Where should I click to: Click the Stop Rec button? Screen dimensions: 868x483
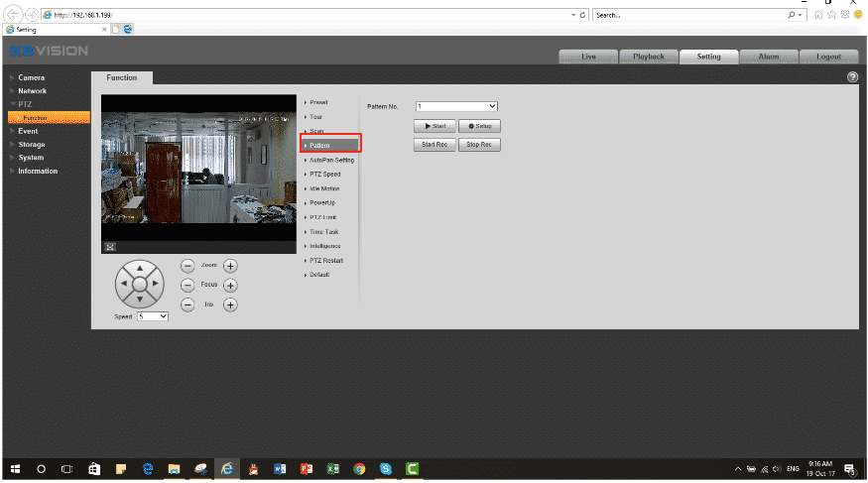coord(480,145)
